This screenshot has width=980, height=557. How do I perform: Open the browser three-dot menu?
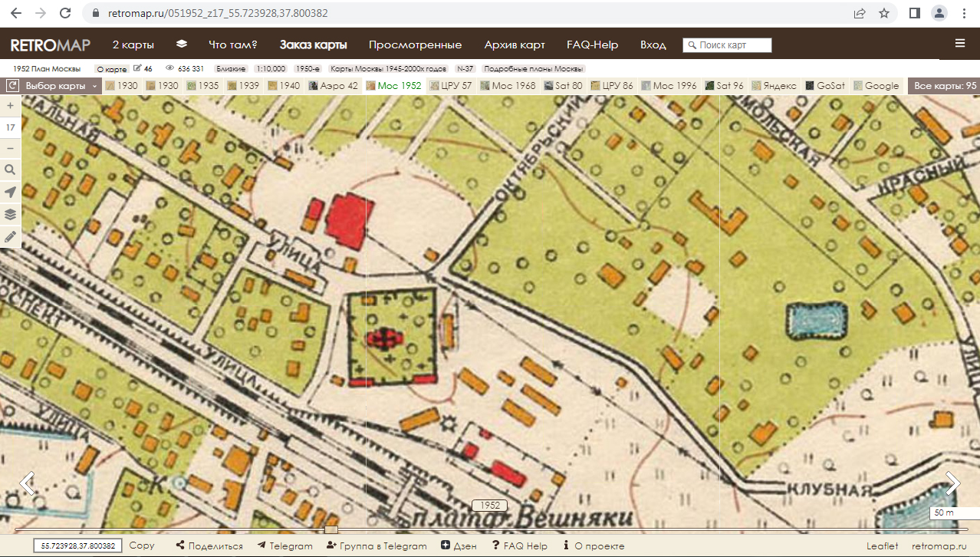click(x=963, y=13)
